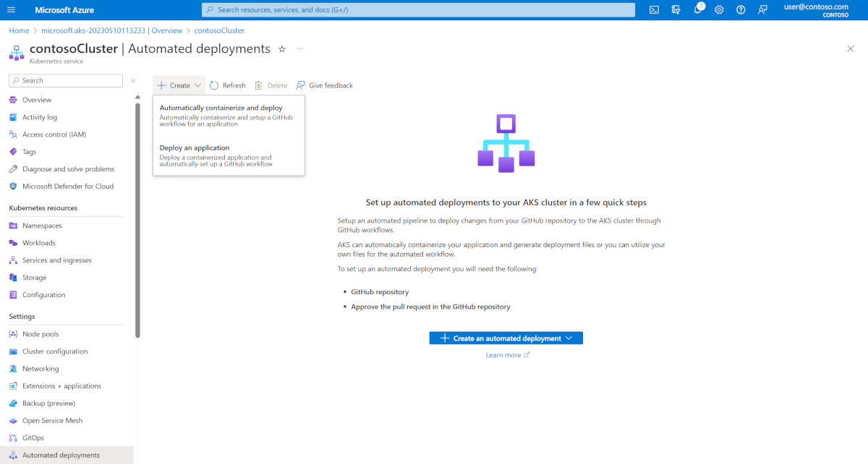Go to Home breadcrumb
Viewport: 868px width, 464px height.
coord(19,30)
